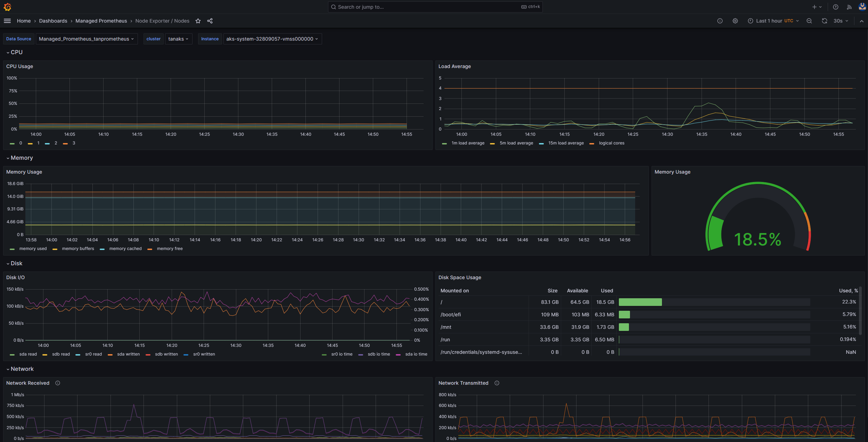The width and height of the screenshot is (868, 442).
Task: Collapse the Memory row section
Action: pos(22,158)
